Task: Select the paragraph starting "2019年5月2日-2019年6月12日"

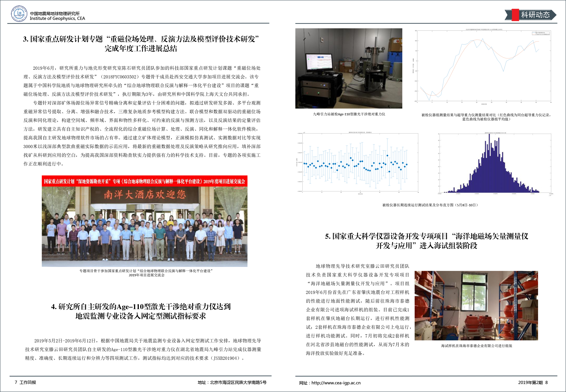Action: click(x=143, y=349)
